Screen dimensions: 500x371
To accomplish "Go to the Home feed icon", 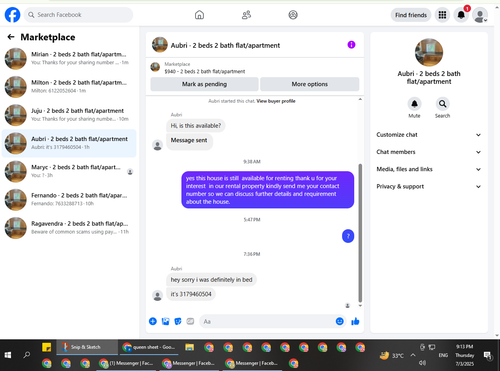I will pyautogui.click(x=199, y=15).
